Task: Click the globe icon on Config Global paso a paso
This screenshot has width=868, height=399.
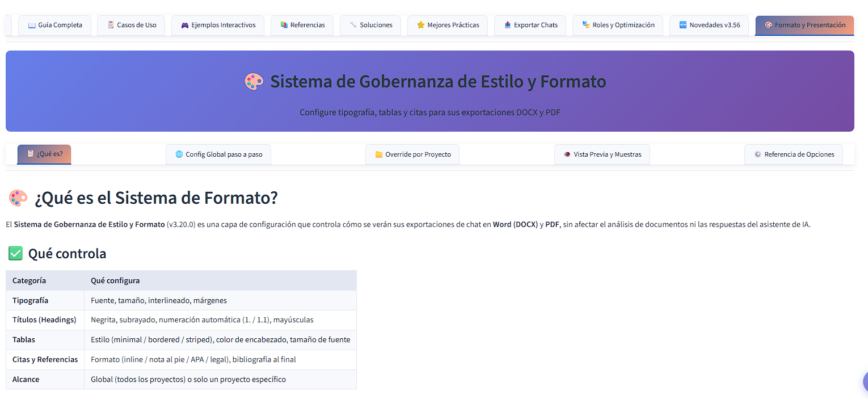Action: tap(180, 154)
